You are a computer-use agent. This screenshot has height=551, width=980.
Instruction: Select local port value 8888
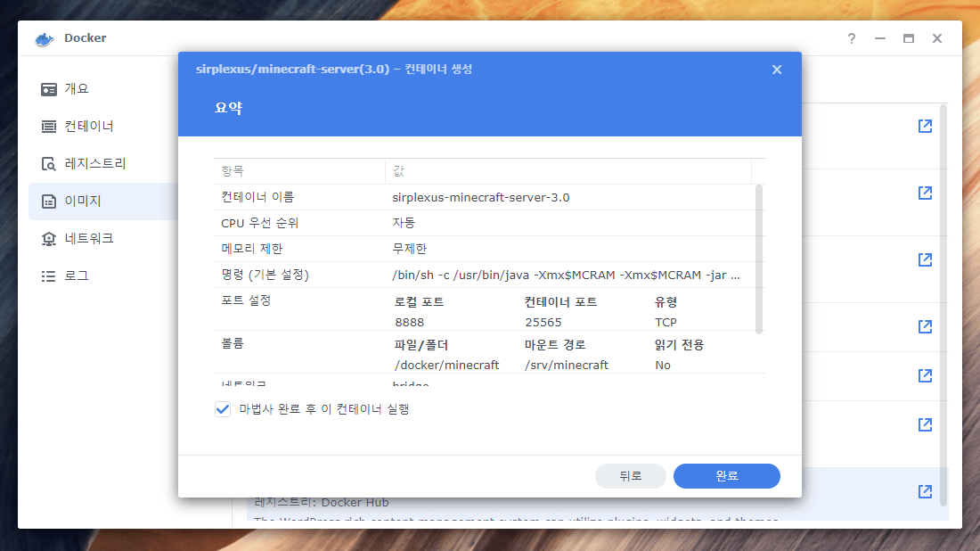pyautogui.click(x=410, y=323)
